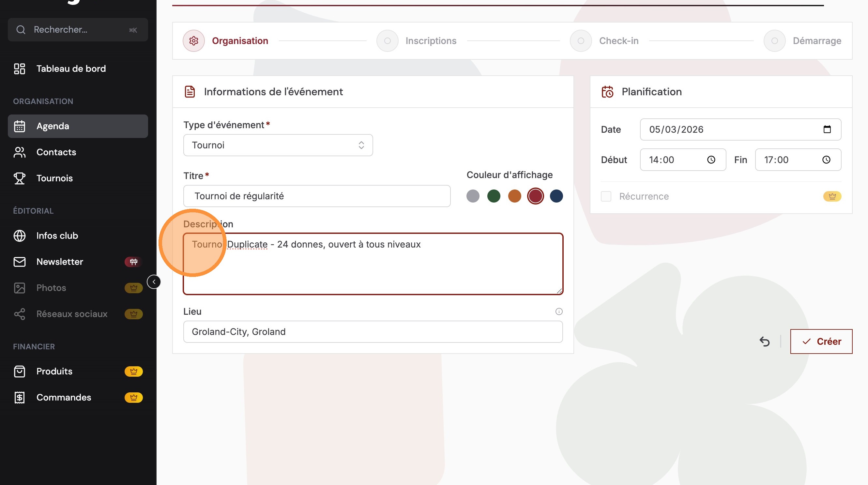Screen dimensions: 868x485
Task: Click the Newsletter badge icon in sidebar
Action: click(x=133, y=262)
